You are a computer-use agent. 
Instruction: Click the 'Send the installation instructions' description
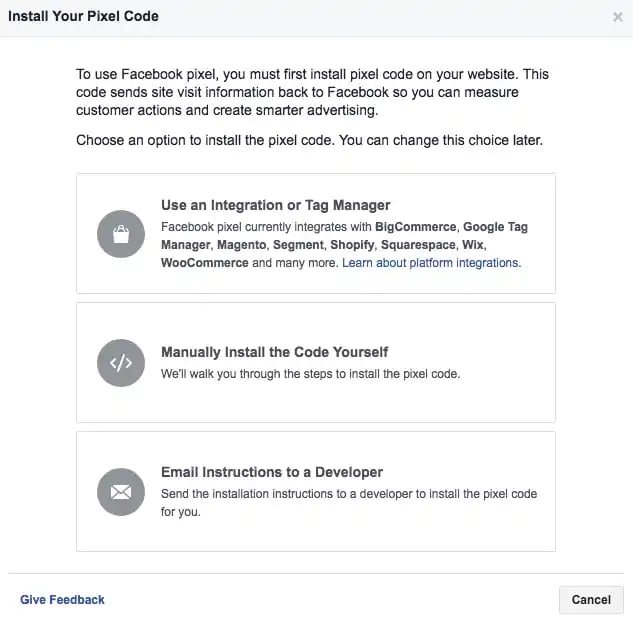348,495
